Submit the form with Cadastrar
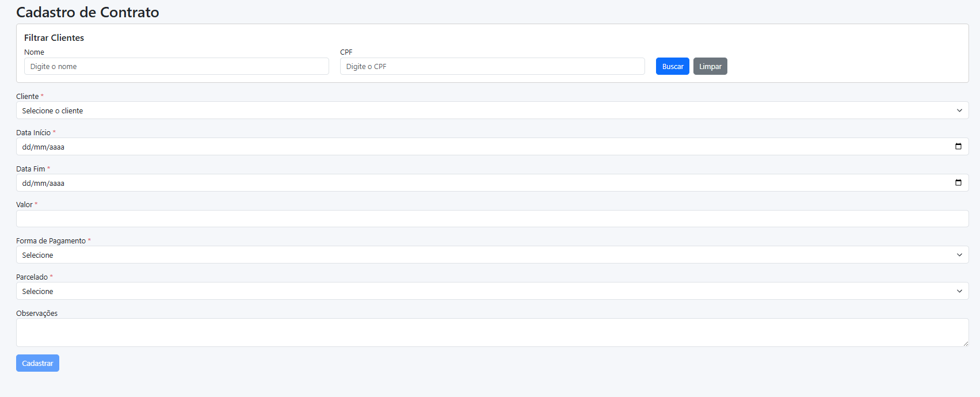Screen dimensions: 980x397 37,364
